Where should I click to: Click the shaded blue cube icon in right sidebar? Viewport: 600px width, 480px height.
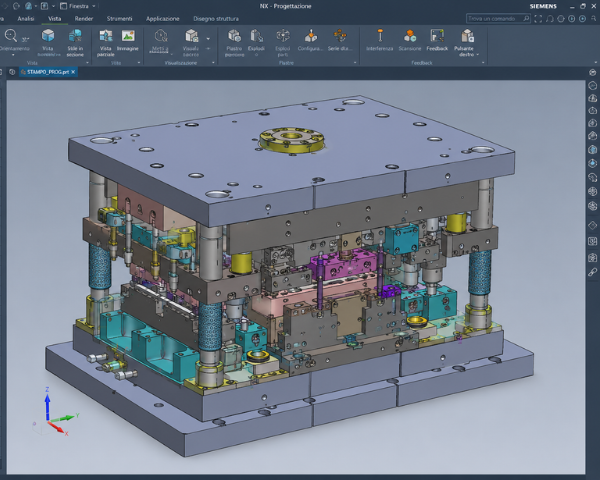coord(592,149)
